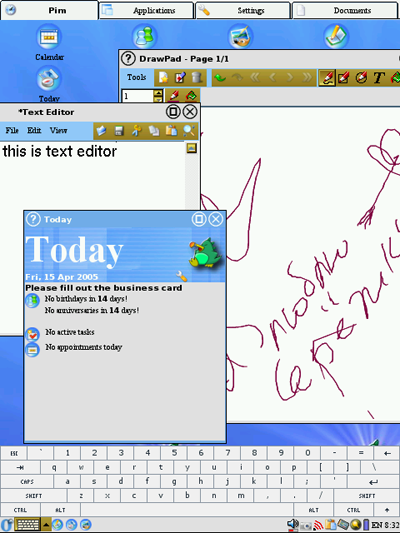Click the new page icon in DrawPad
This screenshot has width=400, height=533.
163,78
